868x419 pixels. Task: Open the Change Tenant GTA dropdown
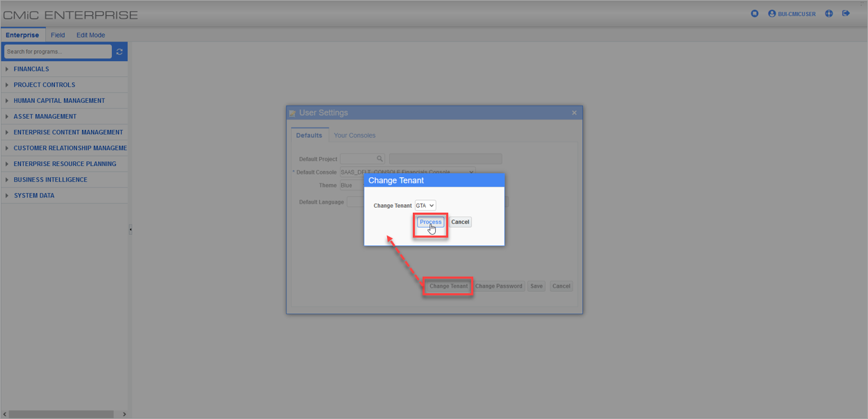[x=425, y=206]
